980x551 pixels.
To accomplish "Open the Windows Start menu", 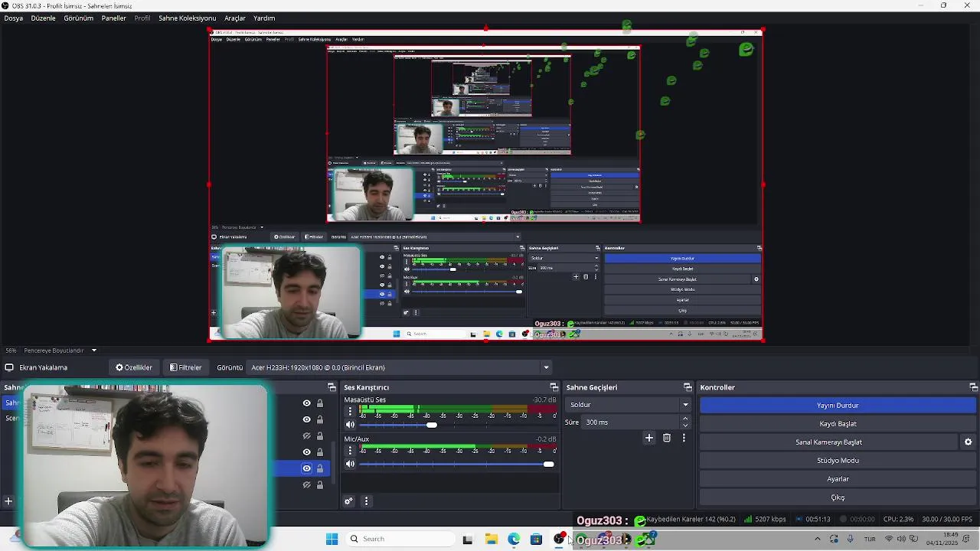I will (x=332, y=539).
